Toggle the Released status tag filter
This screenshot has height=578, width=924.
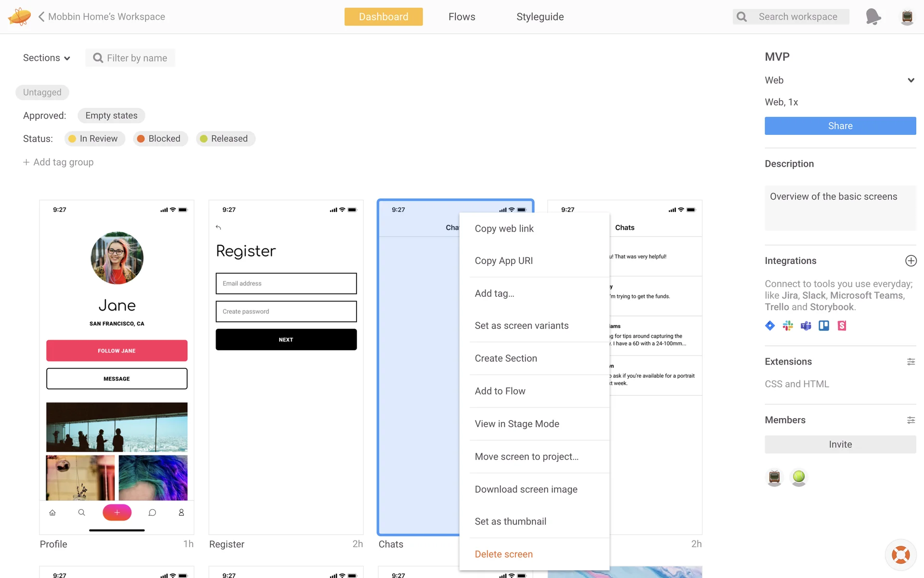coord(225,139)
